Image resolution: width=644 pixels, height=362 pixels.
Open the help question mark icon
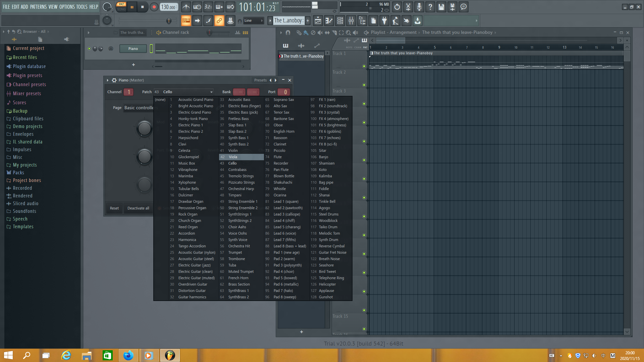coord(430,7)
